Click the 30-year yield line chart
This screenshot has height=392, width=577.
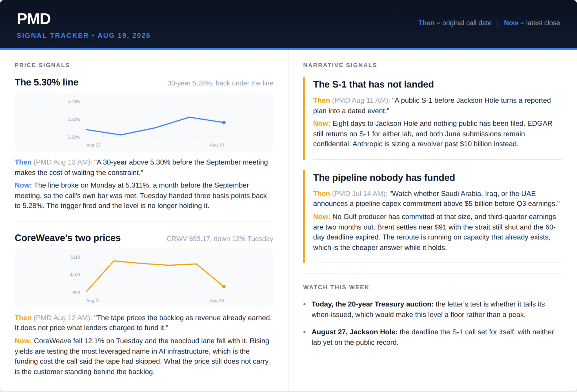(x=144, y=122)
